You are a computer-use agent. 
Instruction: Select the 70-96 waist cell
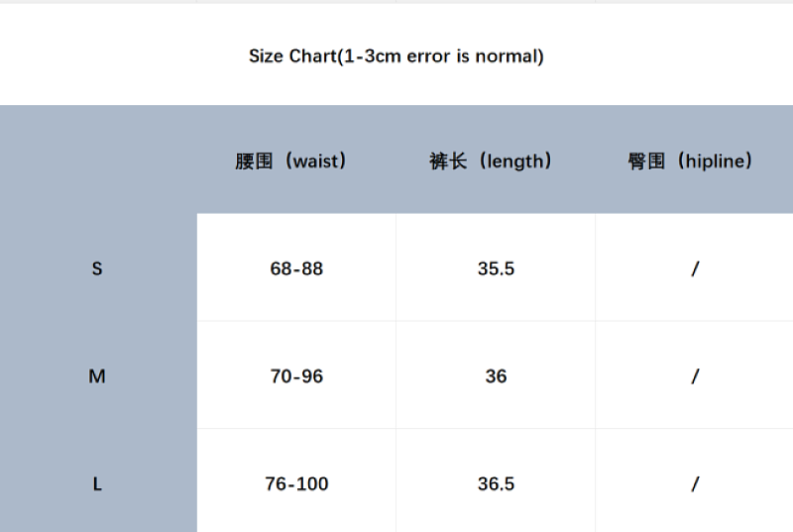[x=296, y=375]
